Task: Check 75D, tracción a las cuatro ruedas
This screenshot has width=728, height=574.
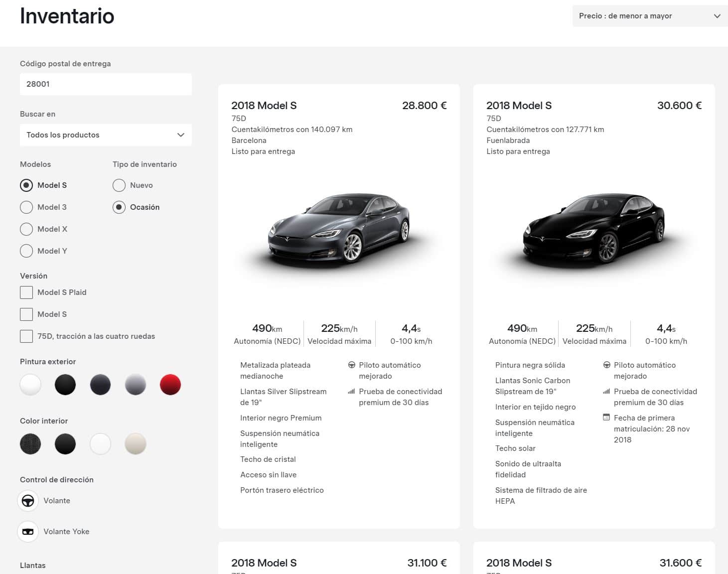Action: 26,336
